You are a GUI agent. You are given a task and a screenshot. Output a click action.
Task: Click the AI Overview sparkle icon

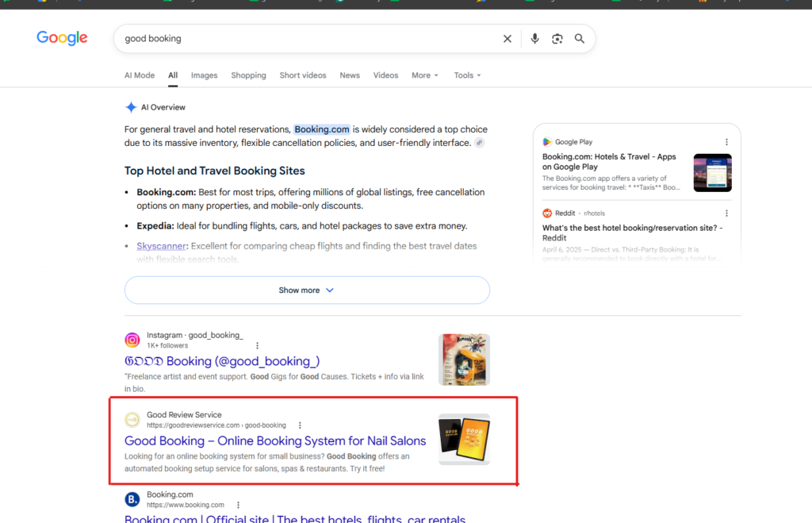[x=131, y=107]
